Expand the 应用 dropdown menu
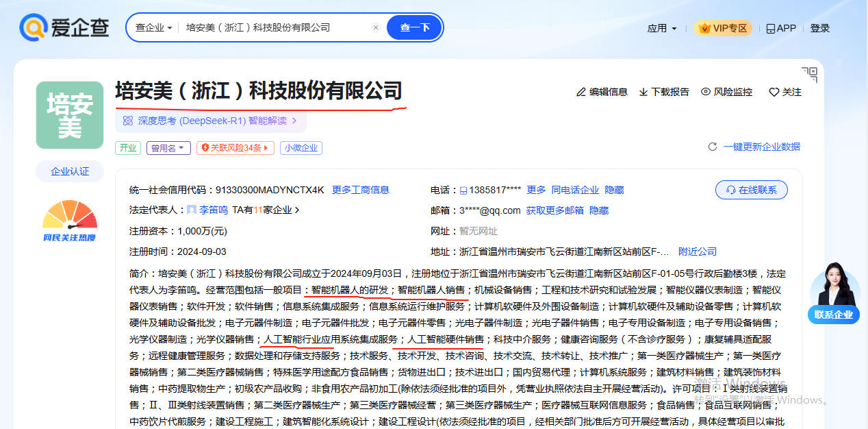 (662, 28)
